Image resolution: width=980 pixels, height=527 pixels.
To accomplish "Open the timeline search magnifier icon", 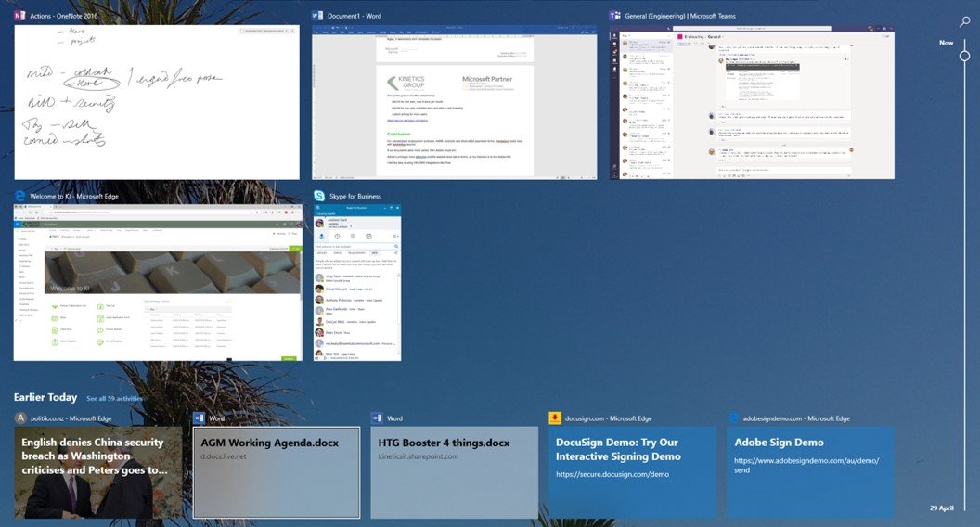I will [965, 22].
